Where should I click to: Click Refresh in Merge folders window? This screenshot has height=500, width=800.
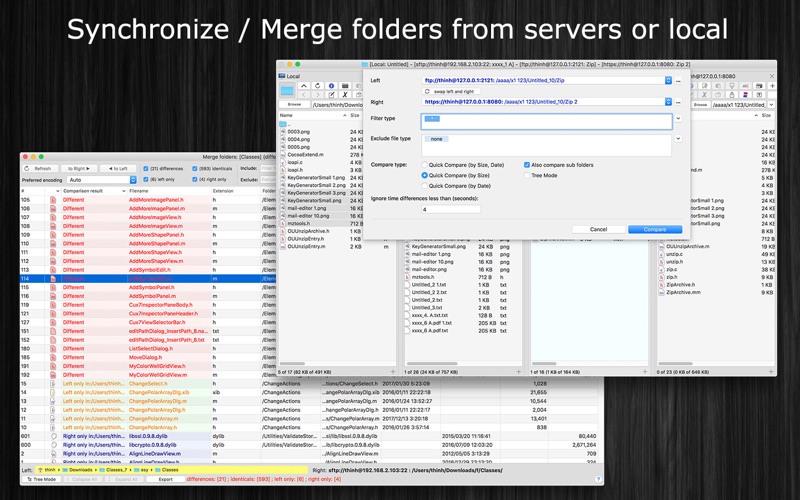point(39,168)
